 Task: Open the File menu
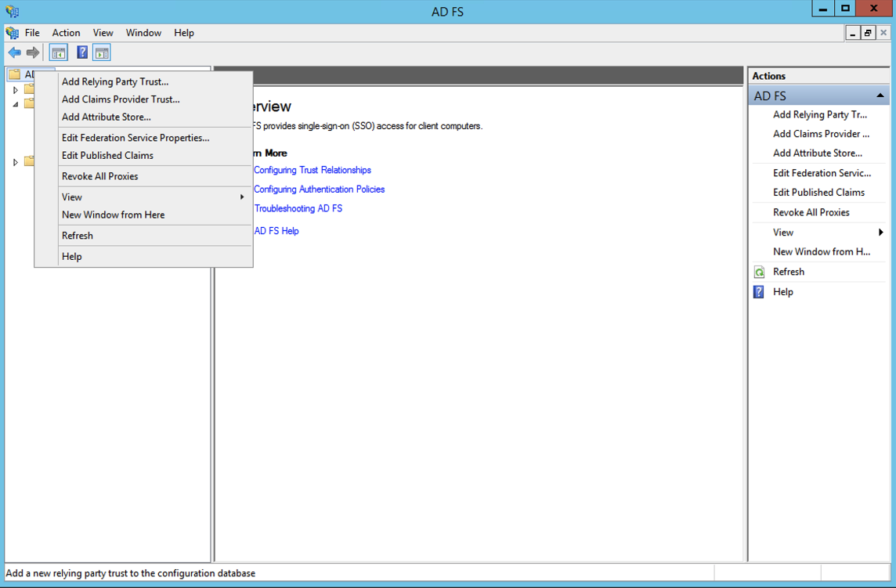click(x=32, y=33)
